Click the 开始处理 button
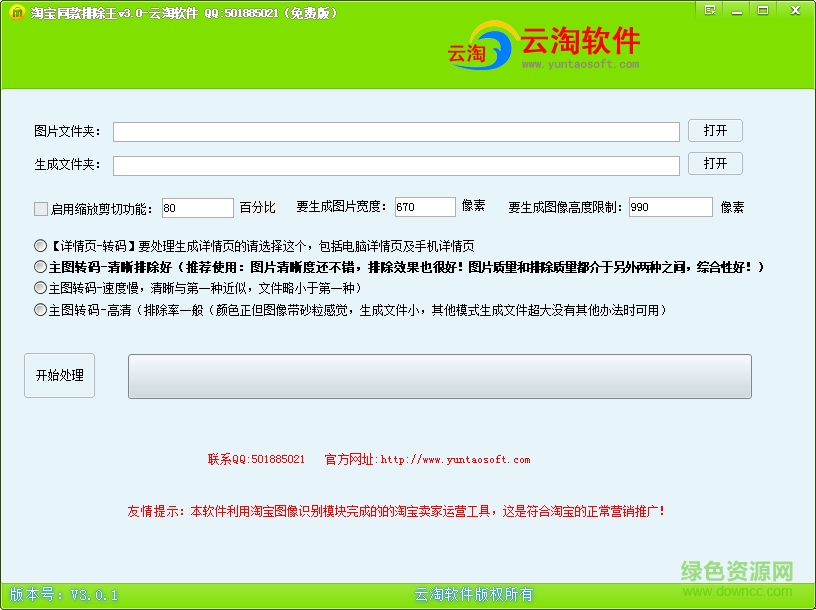Screen dimensions: 816x610 click(x=59, y=375)
